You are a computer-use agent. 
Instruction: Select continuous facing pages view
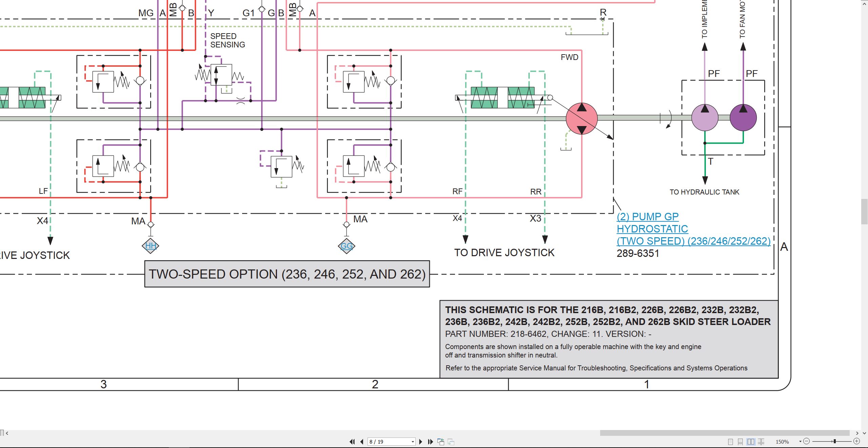click(x=761, y=442)
